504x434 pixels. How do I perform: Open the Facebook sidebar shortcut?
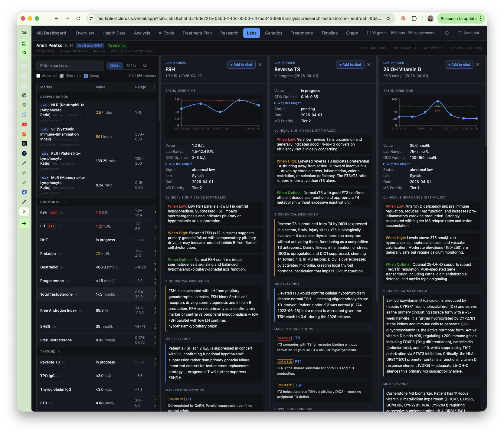click(24, 192)
